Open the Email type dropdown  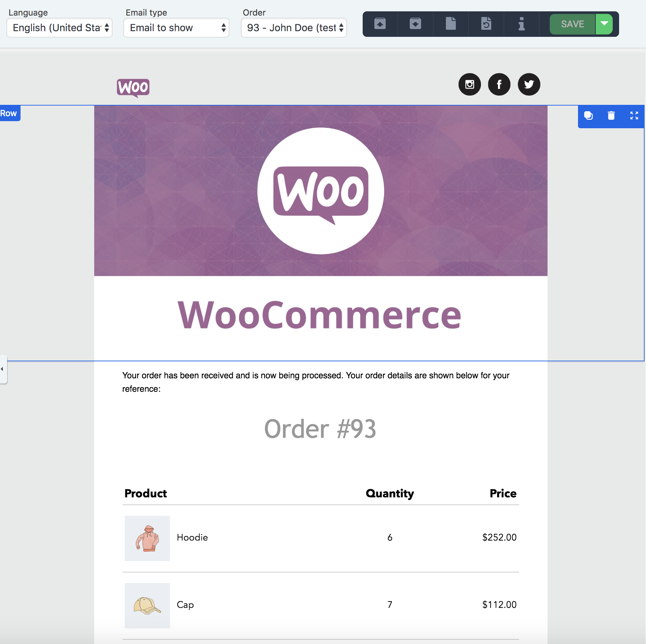(x=176, y=28)
